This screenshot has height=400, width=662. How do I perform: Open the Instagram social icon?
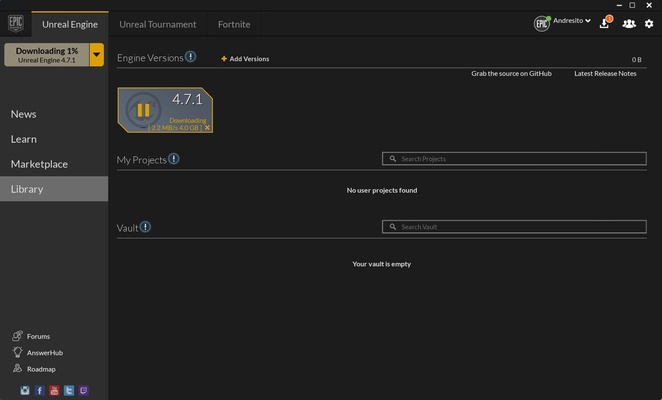pyautogui.click(x=26, y=390)
